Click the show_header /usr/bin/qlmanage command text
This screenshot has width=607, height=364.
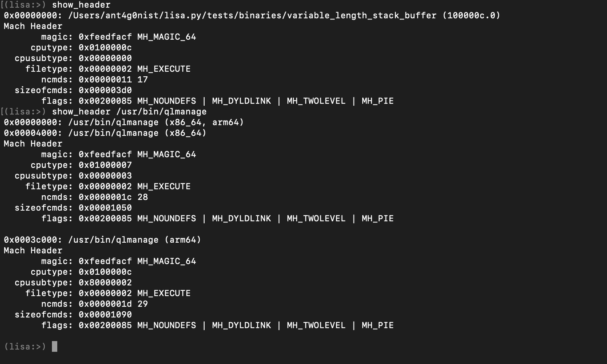point(129,112)
